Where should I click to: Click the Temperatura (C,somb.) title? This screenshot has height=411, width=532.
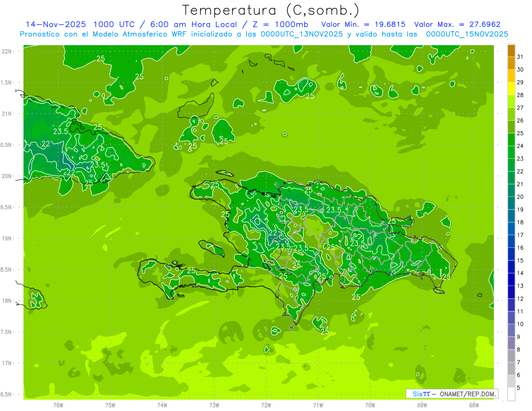click(x=270, y=10)
